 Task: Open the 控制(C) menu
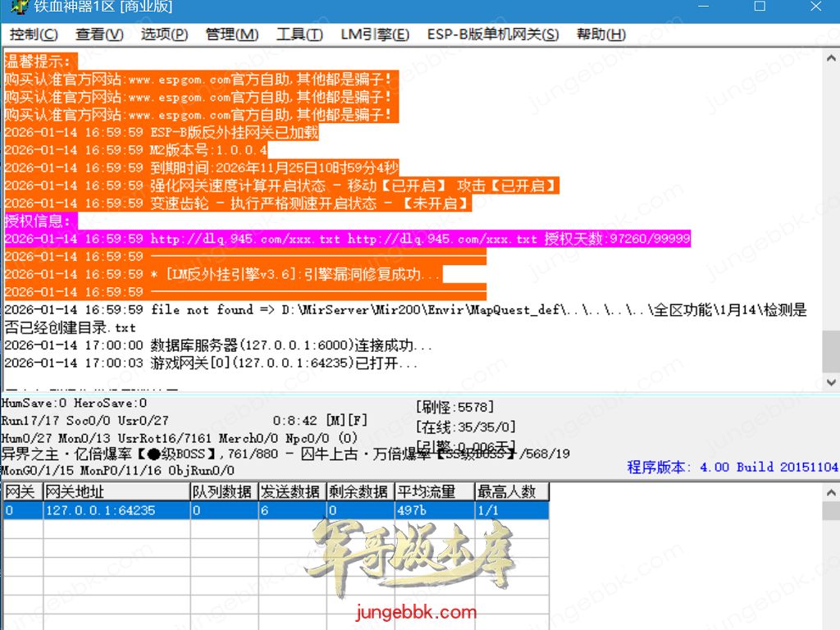click(x=34, y=34)
